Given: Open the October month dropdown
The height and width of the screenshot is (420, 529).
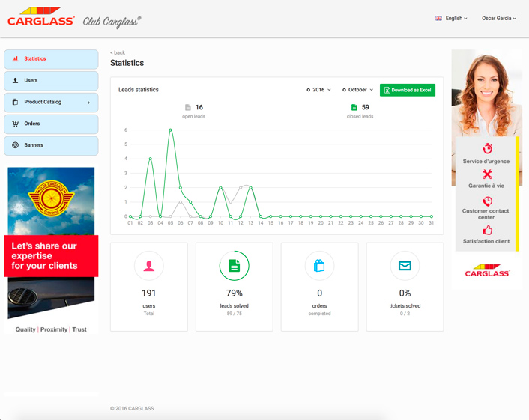Looking at the screenshot, I should (358, 90).
